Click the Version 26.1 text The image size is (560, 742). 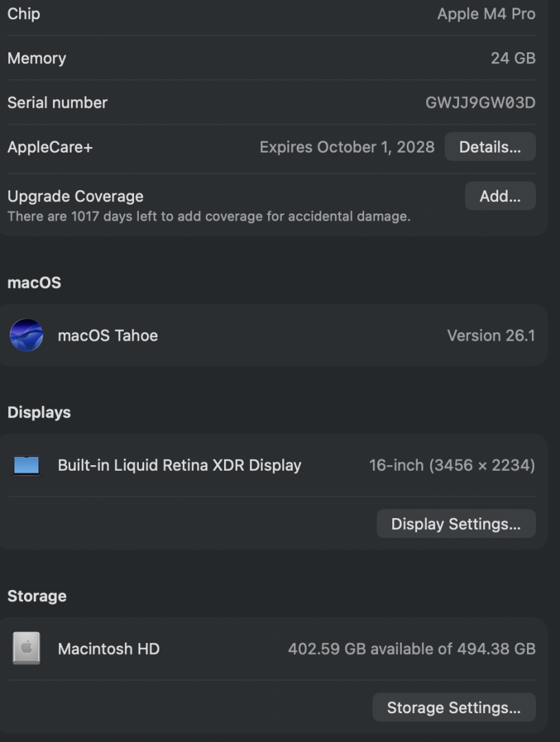coord(491,335)
